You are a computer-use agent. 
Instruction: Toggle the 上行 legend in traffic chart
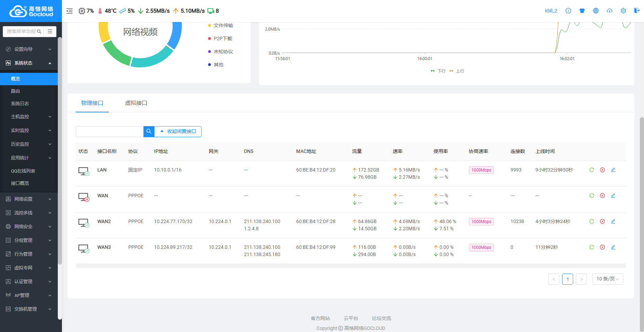click(457, 71)
